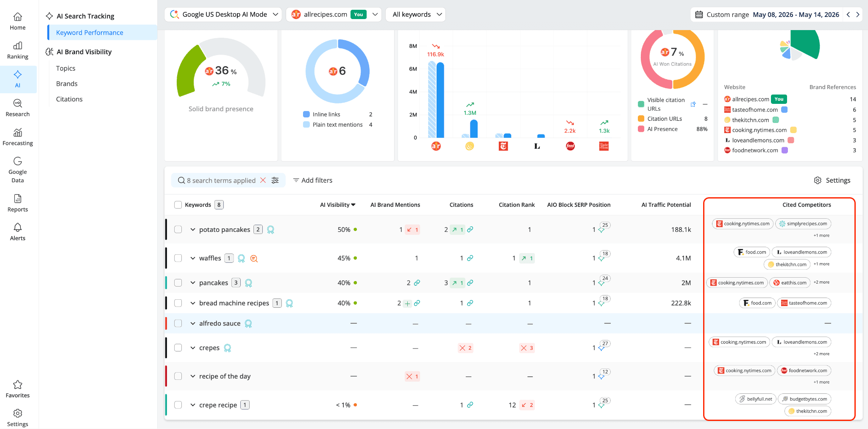Click the purple swatch beside foodnetwork.com

click(x=785, y=150)
